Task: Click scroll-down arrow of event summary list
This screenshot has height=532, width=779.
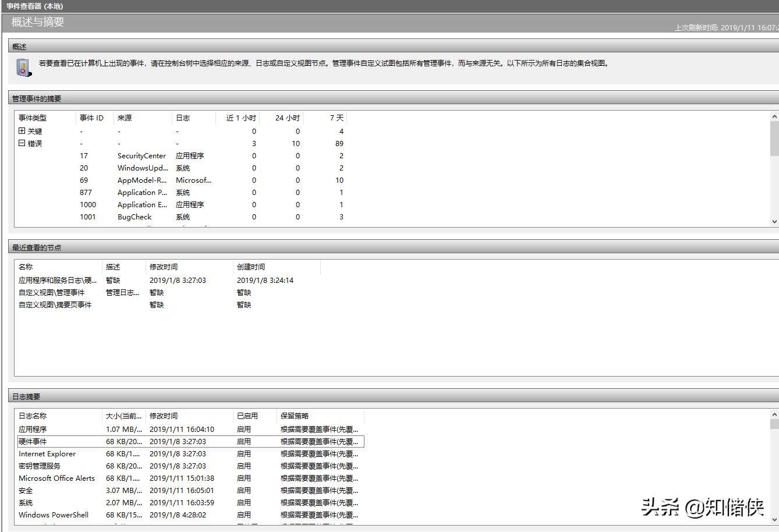Action: 774,221
